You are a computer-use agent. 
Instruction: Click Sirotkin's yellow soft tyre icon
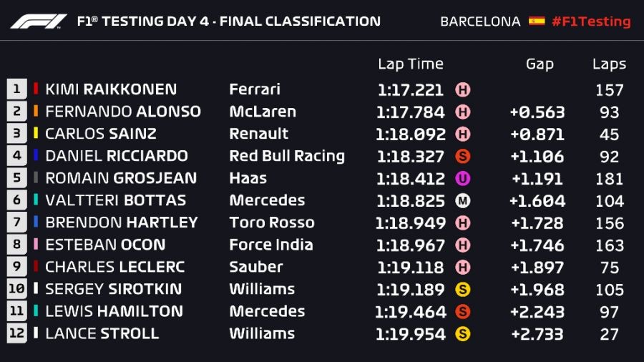(463, 290)
